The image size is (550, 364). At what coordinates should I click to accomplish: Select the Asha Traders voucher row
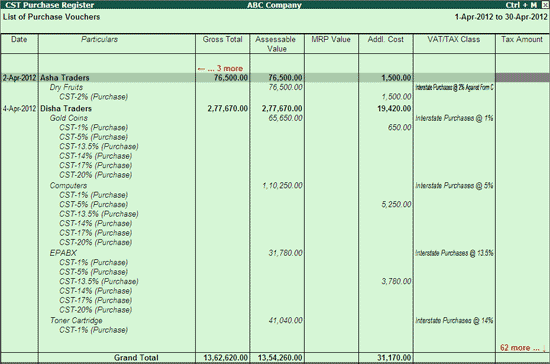(275, 77)
